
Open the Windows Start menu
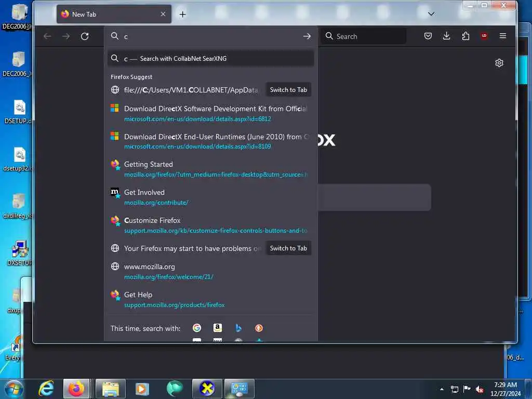(x=14, y=389)
